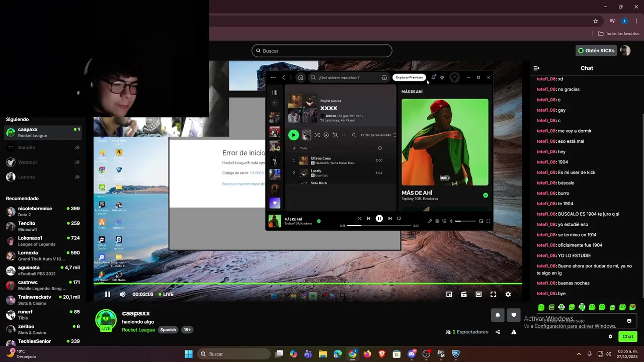
Task: Bookmark this page with Chrome's star
Action: pos(596,21)
